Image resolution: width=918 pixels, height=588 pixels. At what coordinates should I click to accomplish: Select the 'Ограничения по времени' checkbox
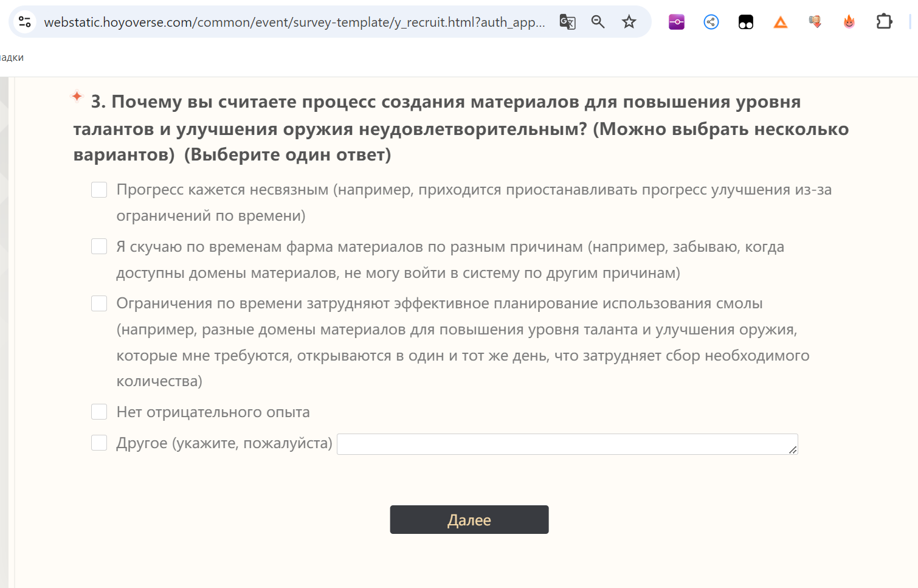[x=99, y=303]
